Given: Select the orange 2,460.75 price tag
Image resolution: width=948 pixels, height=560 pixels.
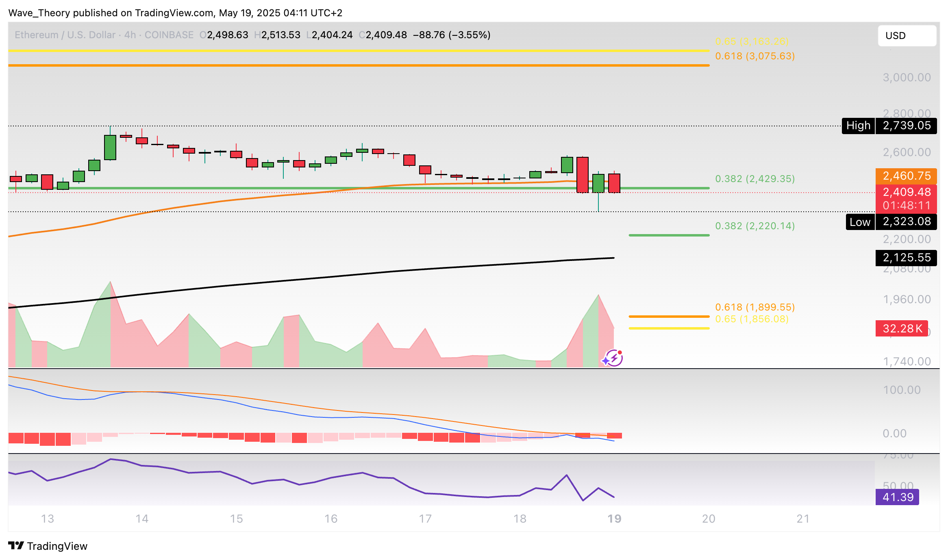Looking at the screenshot, I should tap(906, 176).
